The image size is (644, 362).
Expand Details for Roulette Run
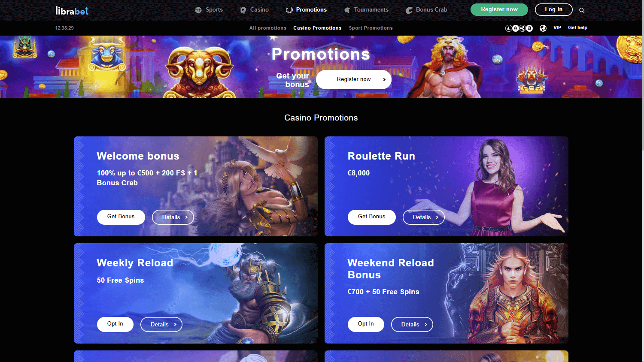coord(424,217)
